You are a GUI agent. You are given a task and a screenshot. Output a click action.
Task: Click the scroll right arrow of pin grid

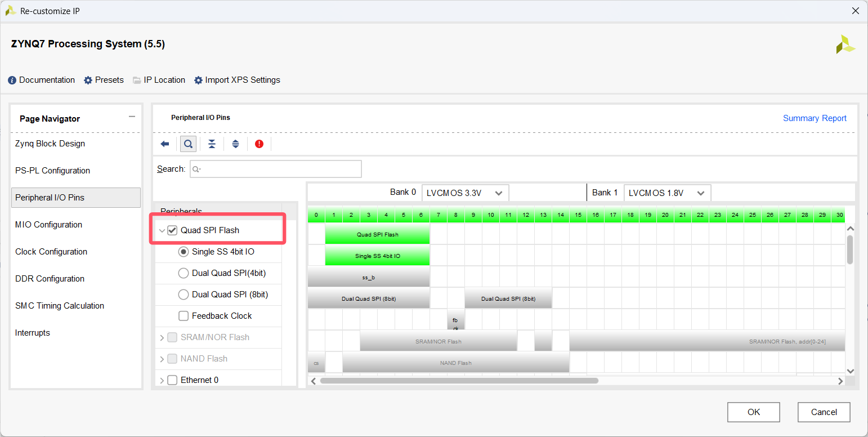click(840, 381)
